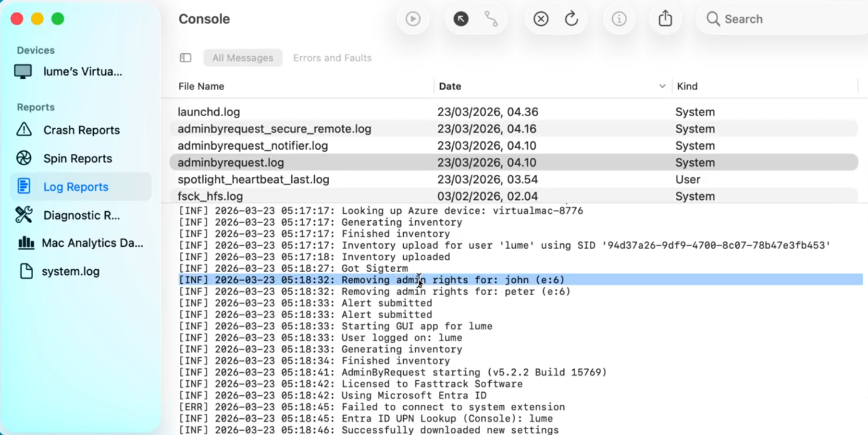Click the Mac Analytics Data chart icon
868x435 pixels.
[x=26, y=243]
